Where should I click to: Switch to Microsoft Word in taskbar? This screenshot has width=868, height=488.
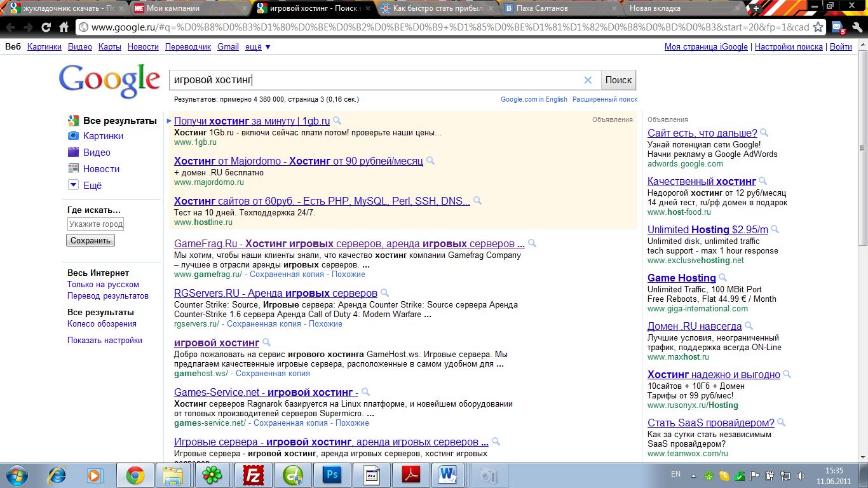click(450, 475)
